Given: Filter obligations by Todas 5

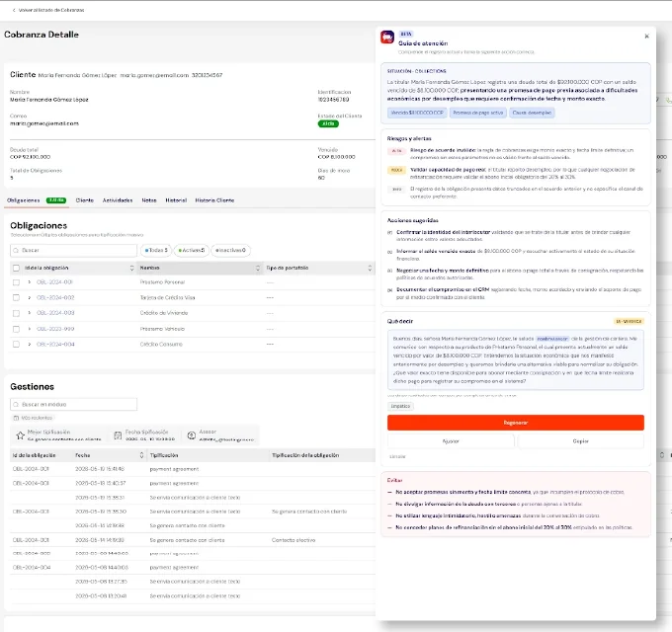Looking at the screenshot, I should tap(156, 250).
